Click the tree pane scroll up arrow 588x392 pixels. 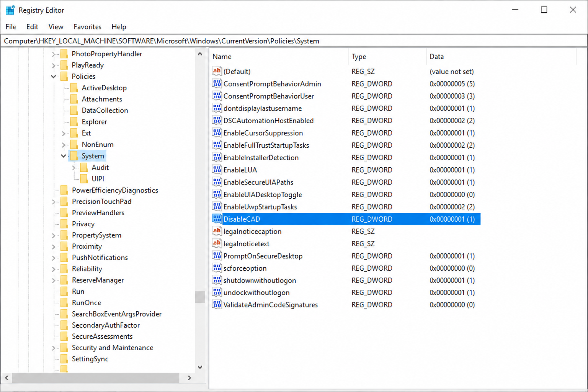[x=200, y=54]
